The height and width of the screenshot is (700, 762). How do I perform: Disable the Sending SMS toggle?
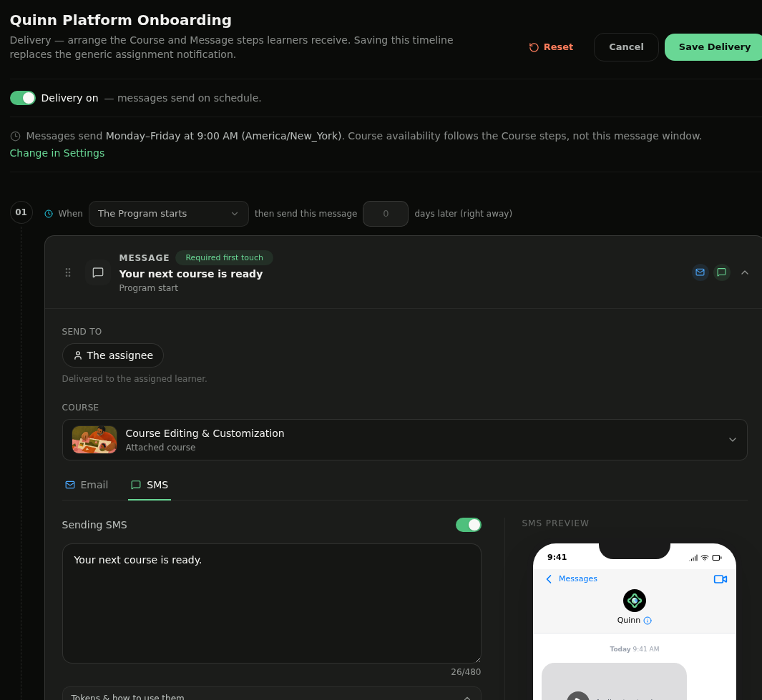click(469, 525)
